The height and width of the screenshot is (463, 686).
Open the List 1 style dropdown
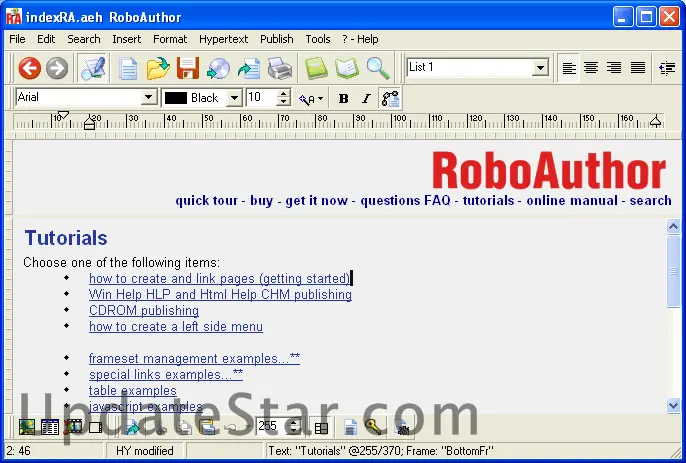click(540, 67)
